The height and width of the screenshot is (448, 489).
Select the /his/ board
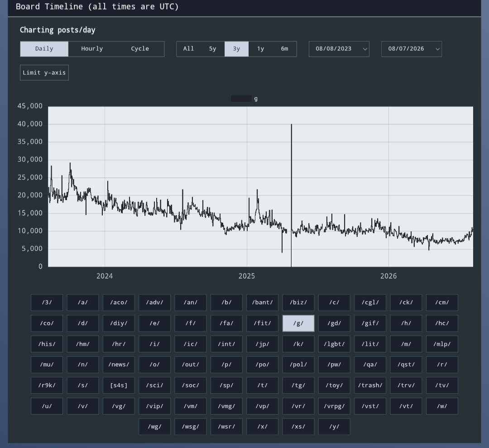pos(47,344)
